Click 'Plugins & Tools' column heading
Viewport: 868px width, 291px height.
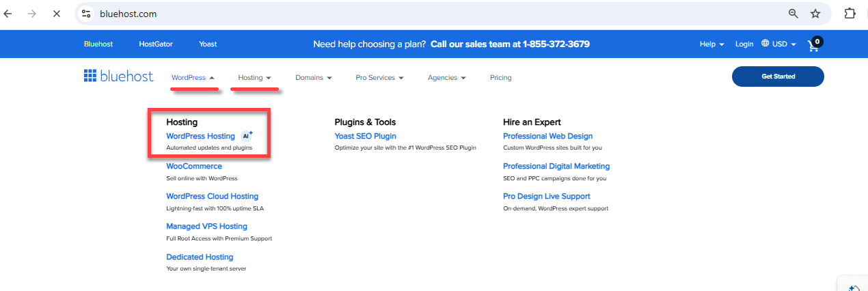tap(365, 122)
